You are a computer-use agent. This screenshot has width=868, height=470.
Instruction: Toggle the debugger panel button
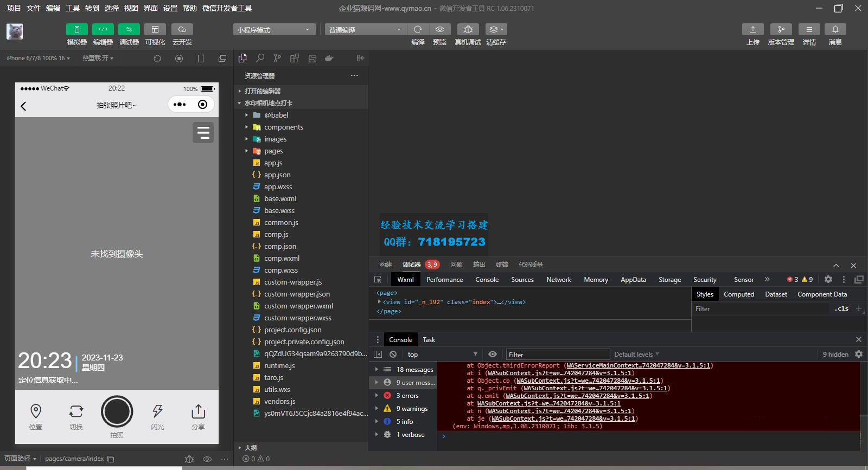[129, 29]
